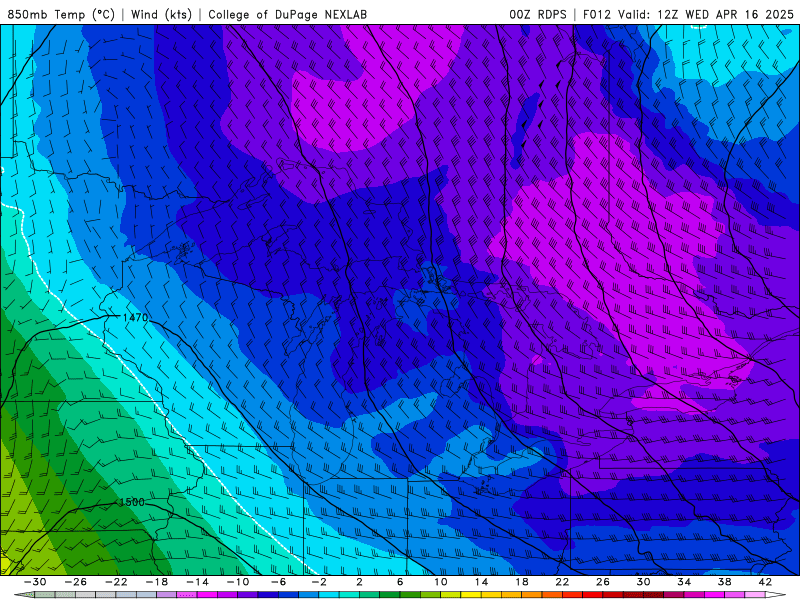Screen dimensions: 800x600
Task: Click the "Wind (kts)" header label
Action: (x=161, y=15)
